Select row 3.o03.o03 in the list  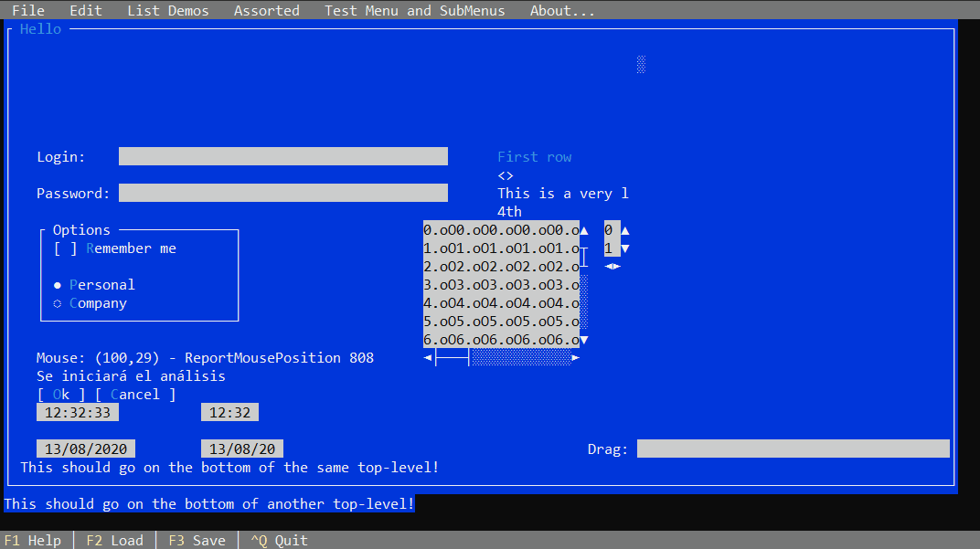(x=501, y=285)
